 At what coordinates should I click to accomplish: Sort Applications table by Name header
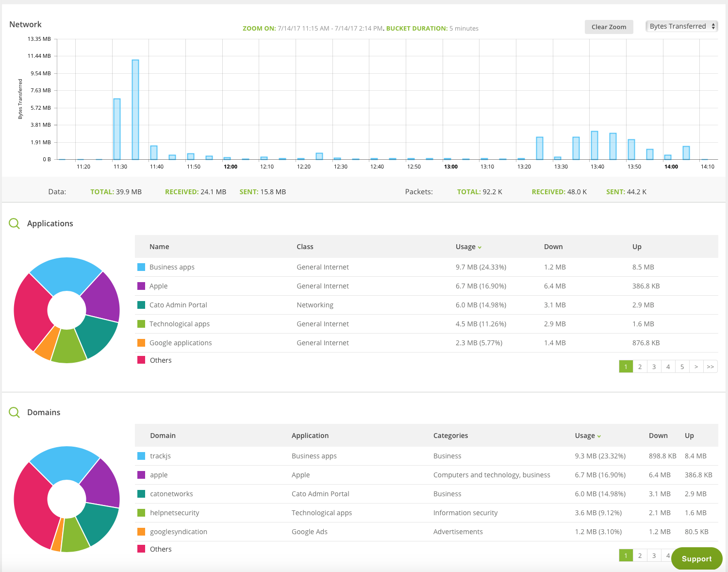[159, 247]
